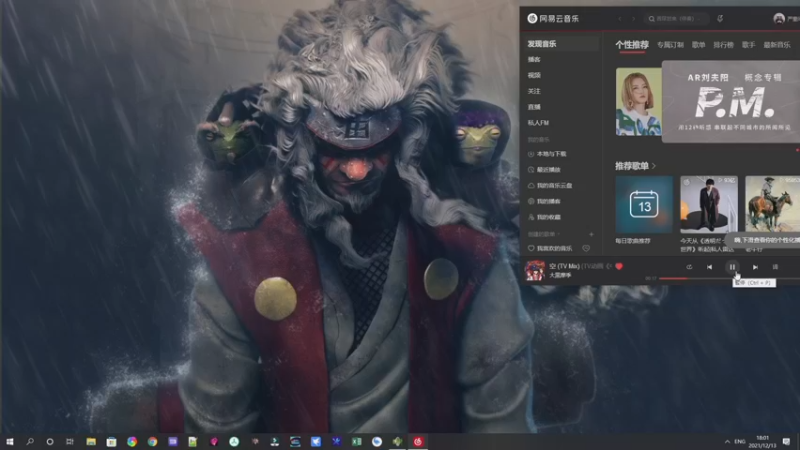Click the music search box
The height and width of the screenshot is (450, 800).
click(x=676, y=19)
